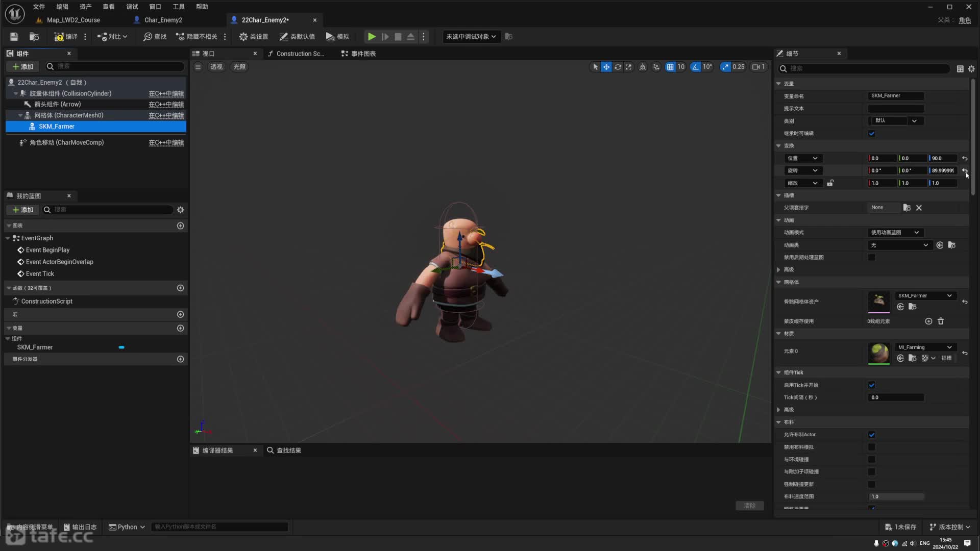980x551 pixels.
Task: Choose the select-mode arrow in viewport toolbar
Action: (x=595, y=67)
